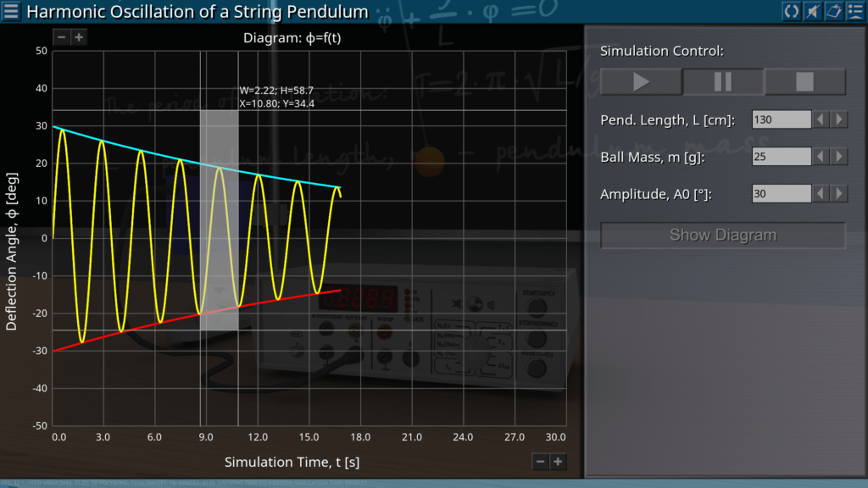The image size is (868, 488).
Task: Collapse the list panel icon at top right
Action: coord(854,11)
